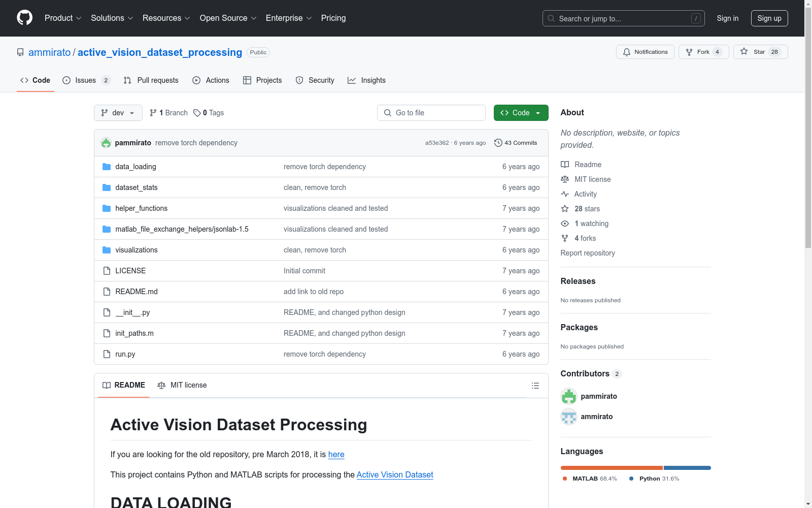This screenshot has width=812, height=508.
Task: Click the star icon in Star button
Action: 744,51
